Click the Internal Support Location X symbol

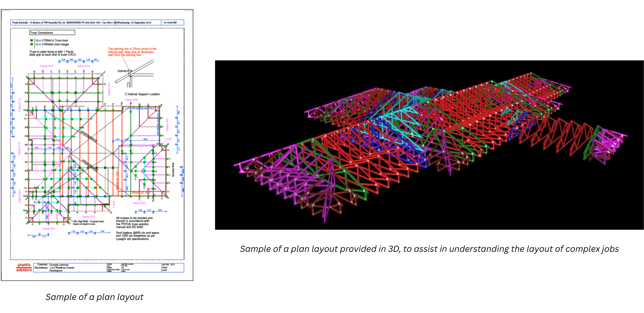[126, 94]
